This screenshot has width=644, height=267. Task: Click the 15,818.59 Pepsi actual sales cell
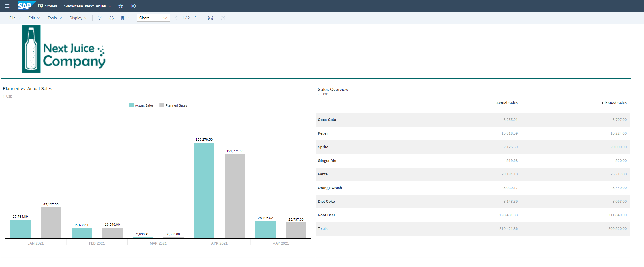click(x=510, y=133)
